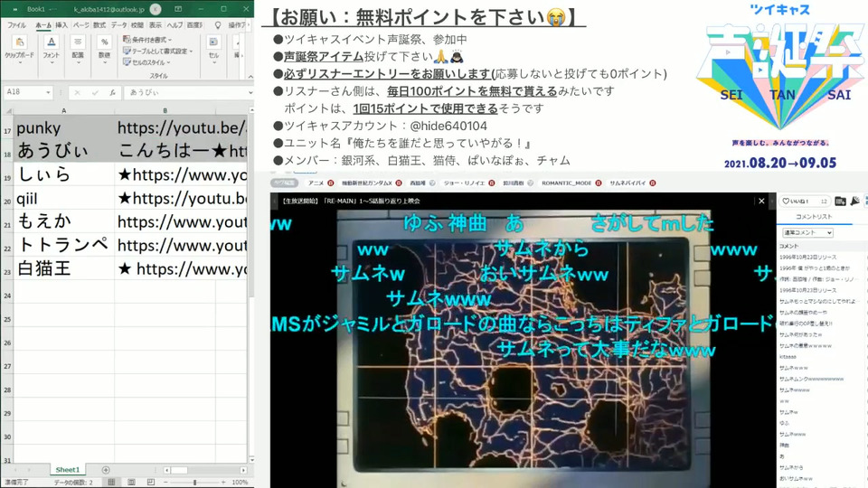Click the mute-notification icon right of player
The height and width of the screenshot is (488, 868).
click(855, 201)
